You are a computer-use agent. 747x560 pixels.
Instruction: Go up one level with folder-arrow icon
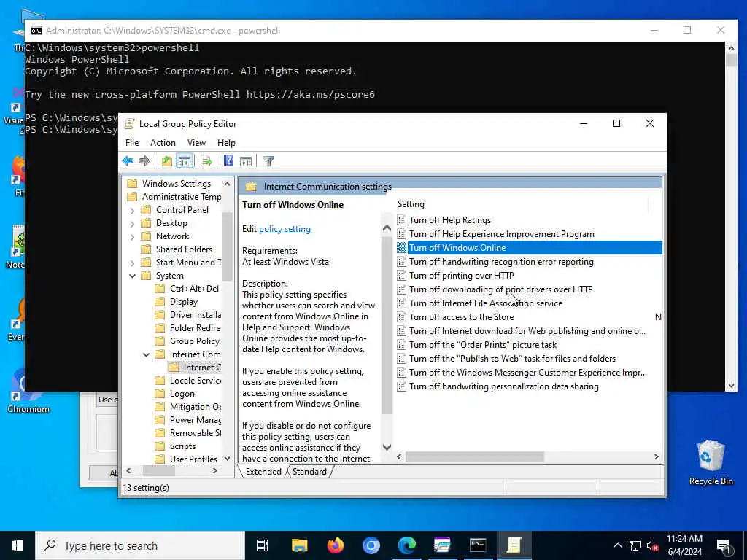(x=167, y=161)
